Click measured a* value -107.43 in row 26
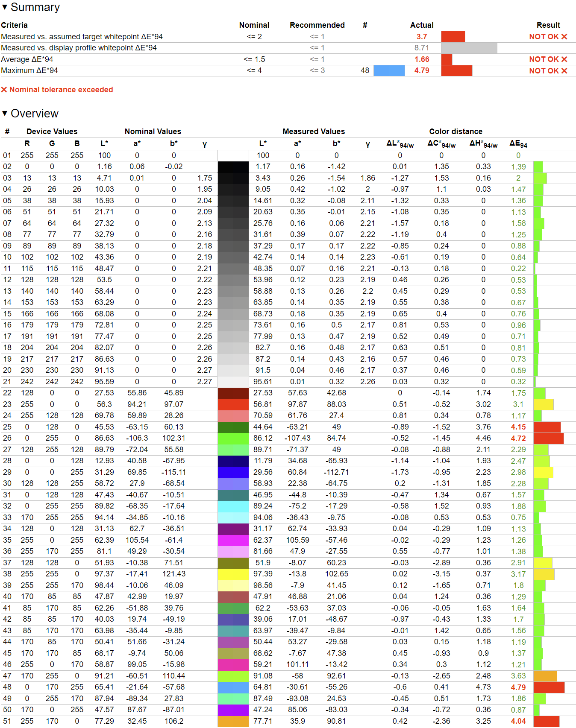Image resolution: width=576 pixels, height=728 pixels. [x=297, y=439]
